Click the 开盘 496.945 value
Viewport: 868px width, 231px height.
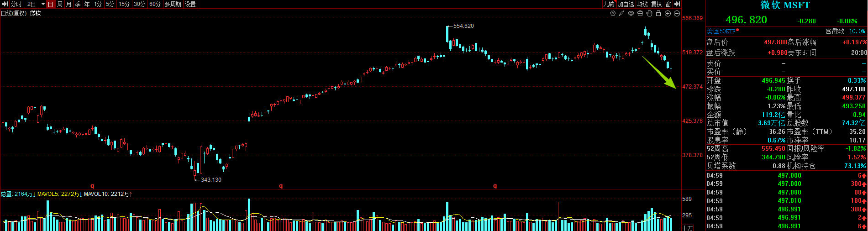click(x=773, y=80)
